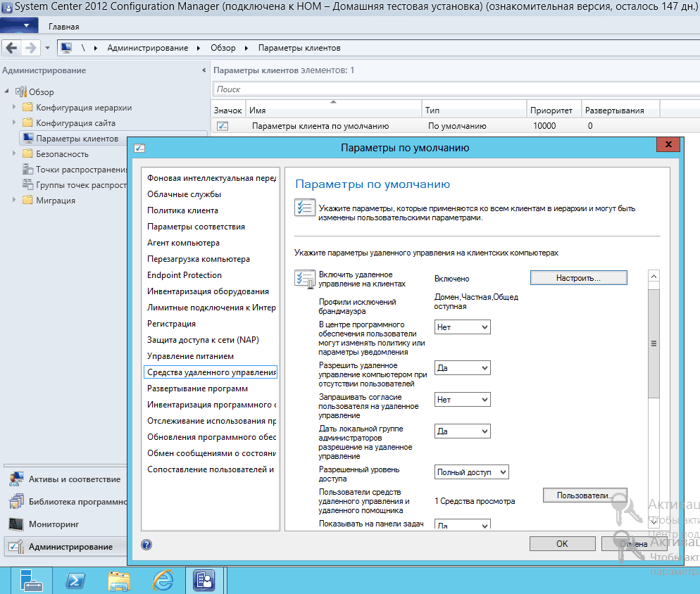Click the Группы точек распространения icon
Screen dimensions: 700x594
tap(27, 184)
